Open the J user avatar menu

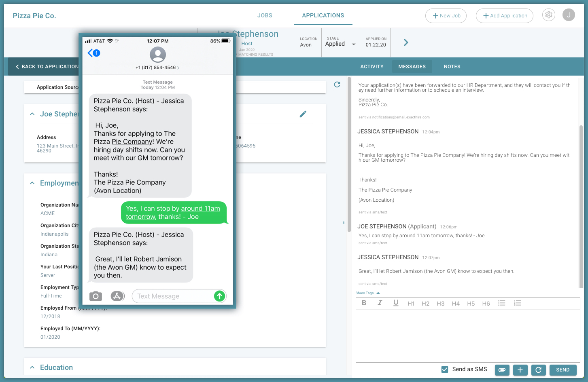(x=569, y=15)
